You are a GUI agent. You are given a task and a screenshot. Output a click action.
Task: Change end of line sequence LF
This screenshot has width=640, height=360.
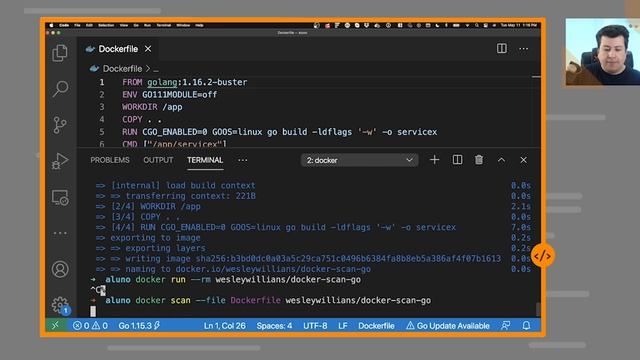point(343,326)
